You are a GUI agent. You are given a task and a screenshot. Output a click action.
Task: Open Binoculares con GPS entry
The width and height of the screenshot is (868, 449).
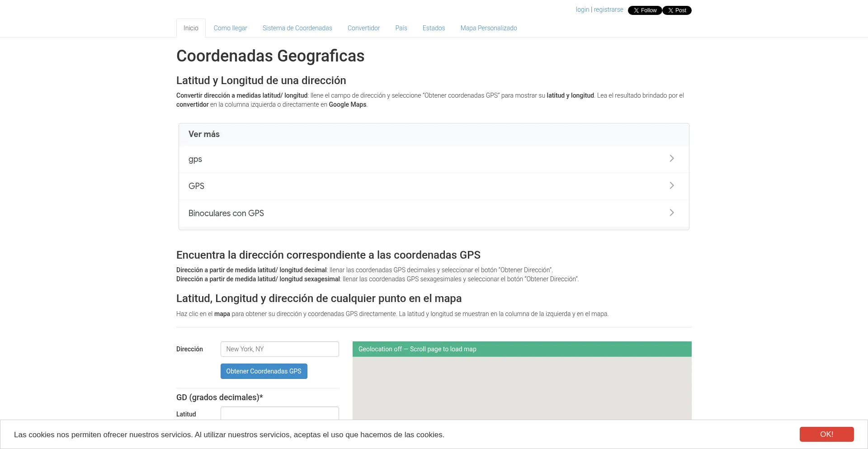click(434, 213)
